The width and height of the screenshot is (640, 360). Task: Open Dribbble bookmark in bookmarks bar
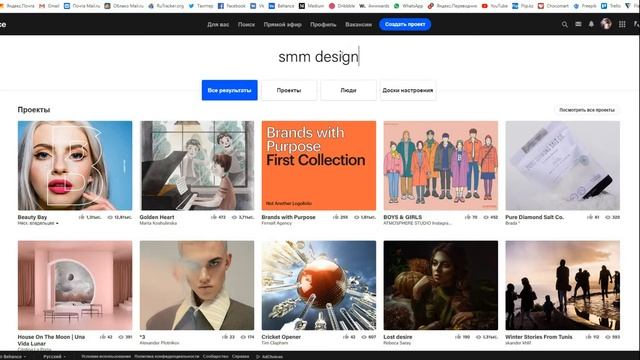tap(342, 6)
